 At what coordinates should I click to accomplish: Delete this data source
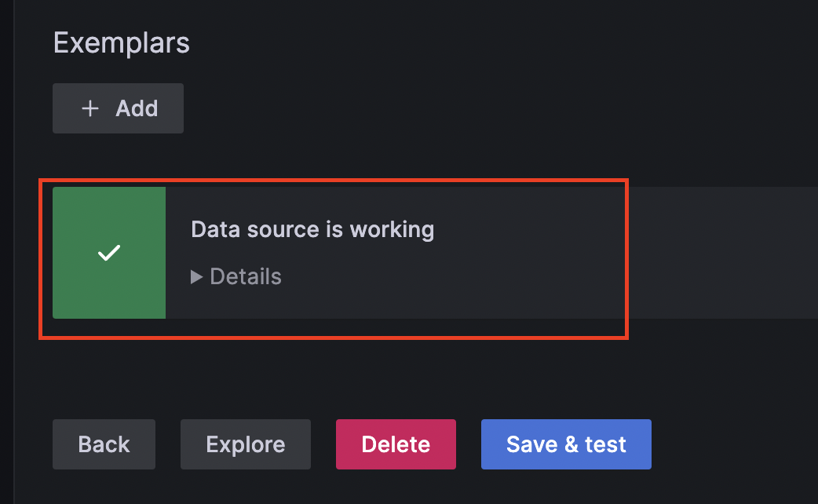(x=396, y=444)
